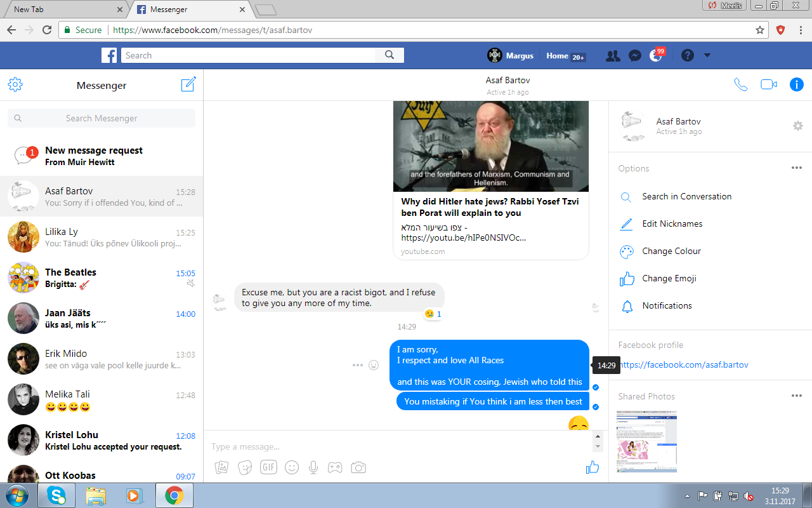Open File Explorer from taskbar
The image size is (812, 508).
click(96, 495)
